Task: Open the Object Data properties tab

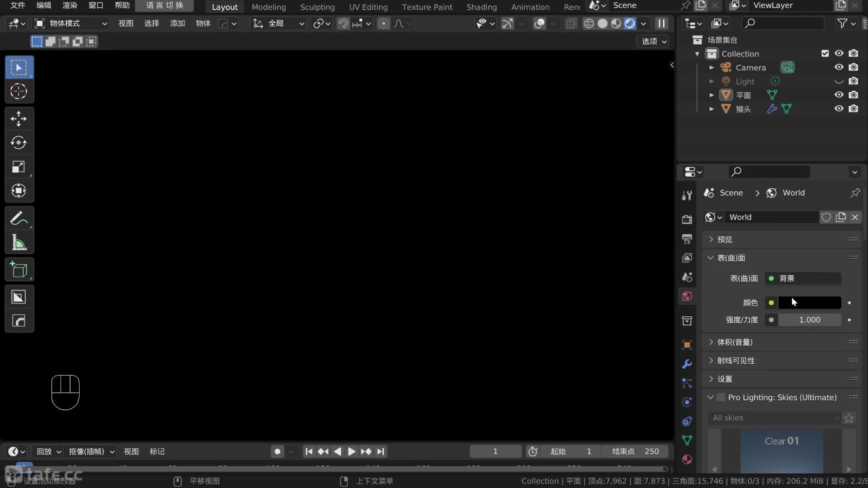Action: click(x=687, y=441)
